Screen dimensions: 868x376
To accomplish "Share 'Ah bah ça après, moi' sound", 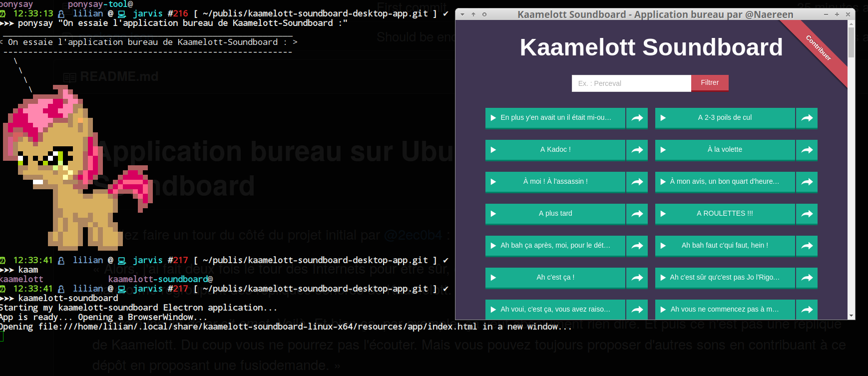I will click(x=637, y=246).
